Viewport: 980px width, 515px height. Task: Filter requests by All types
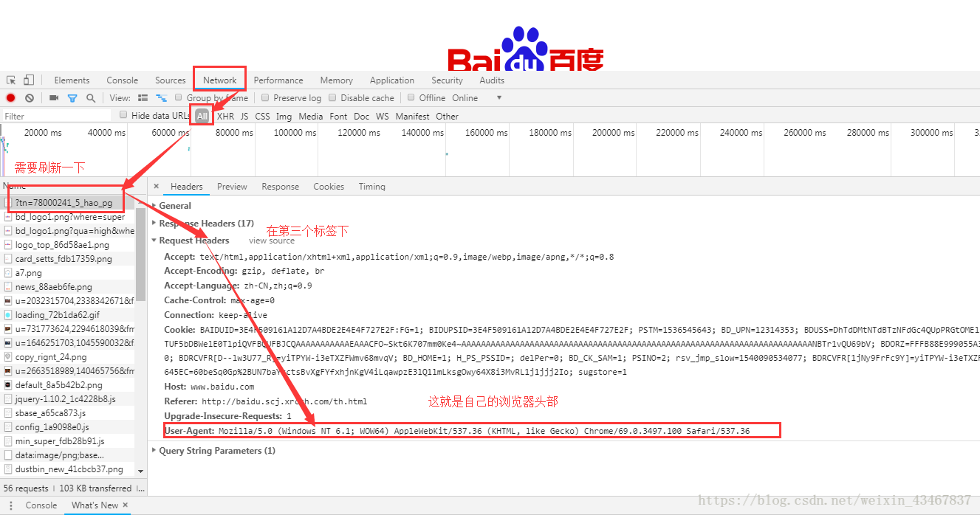click(202, 116)
